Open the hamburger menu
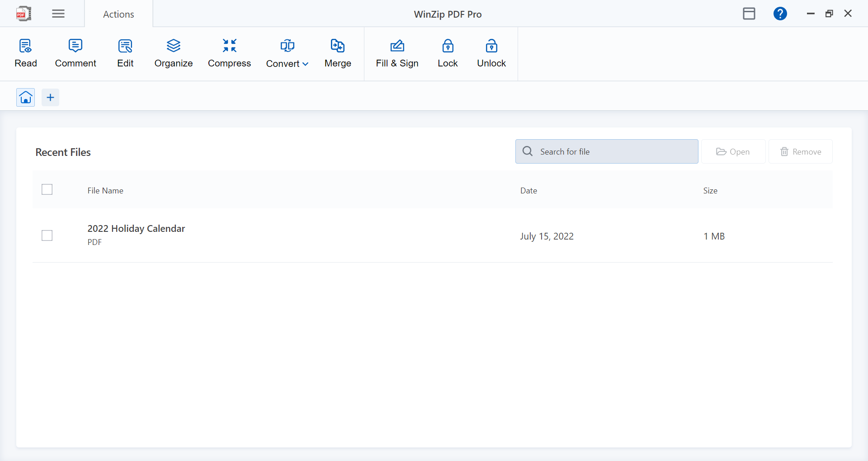Viewport: 868px width, 461px height. [58, 14]
